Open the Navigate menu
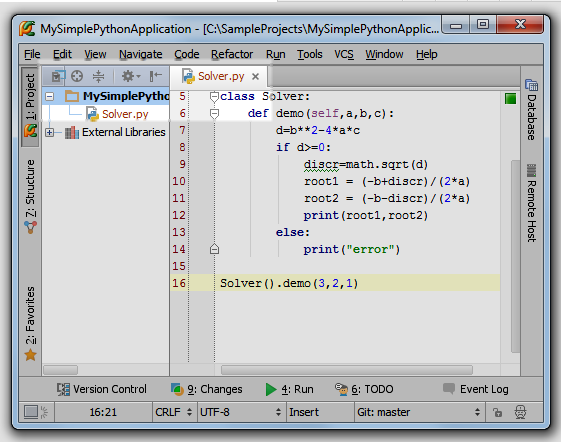 [x=141, y=54]
